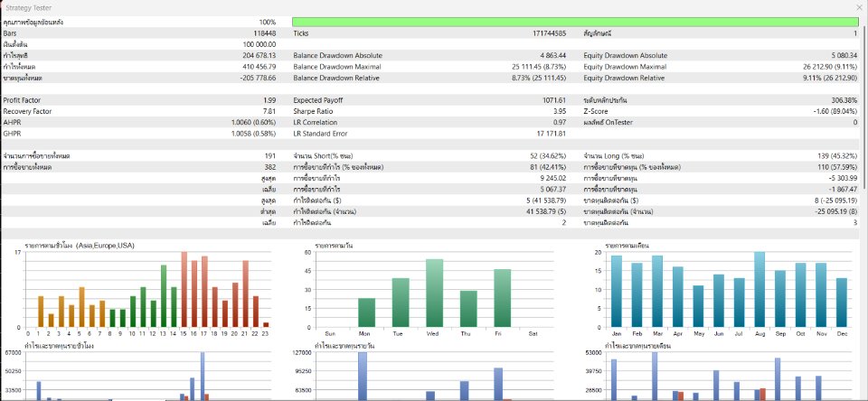Viewport: 868px width, 401px height.
Task: Select the value "4 863.44"
Action: (x=553, y=55)
